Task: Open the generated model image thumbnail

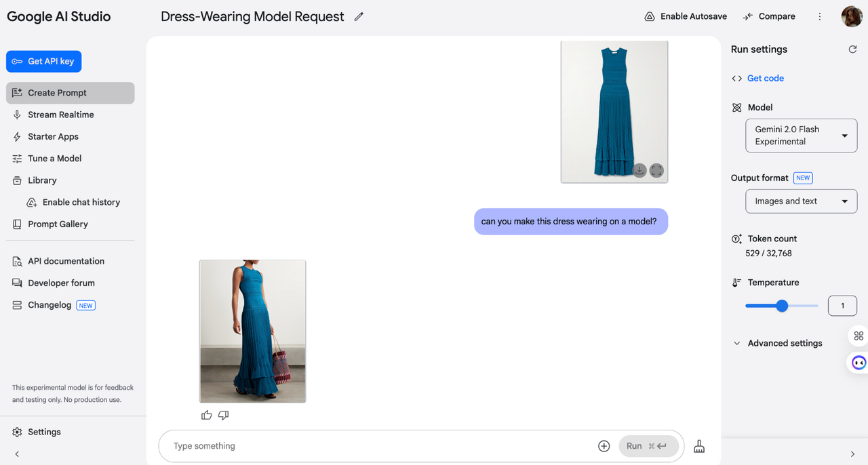Action: (x=252, y=331)
